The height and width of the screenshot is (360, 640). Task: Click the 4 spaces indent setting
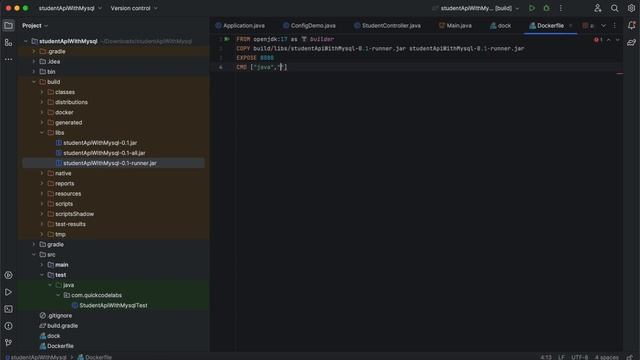(x=607, y=357)
